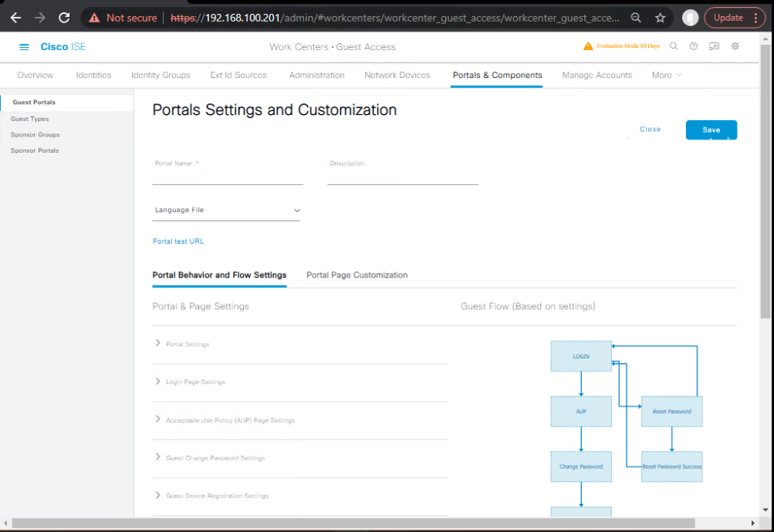Click the ISE search magnifier icon
This screenshot has width=774, height=532.
pos(674,46)
